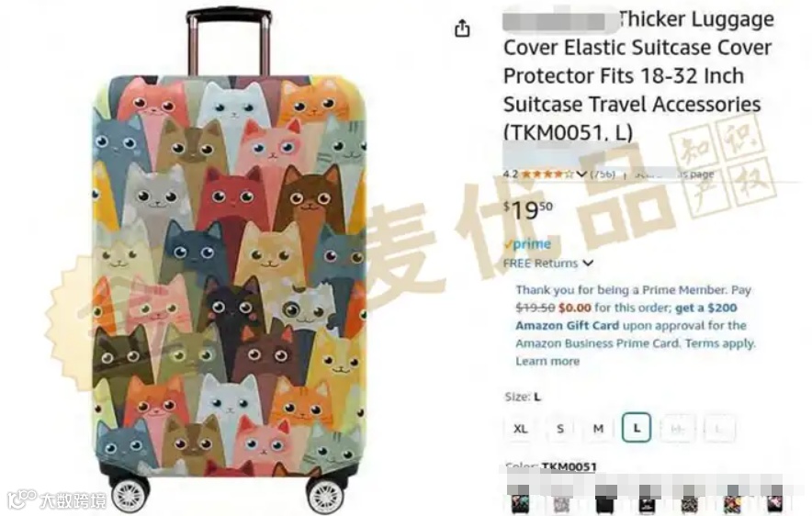Click the Terms apply link
This screenshot has width=812, height=516.
point(720,343)
